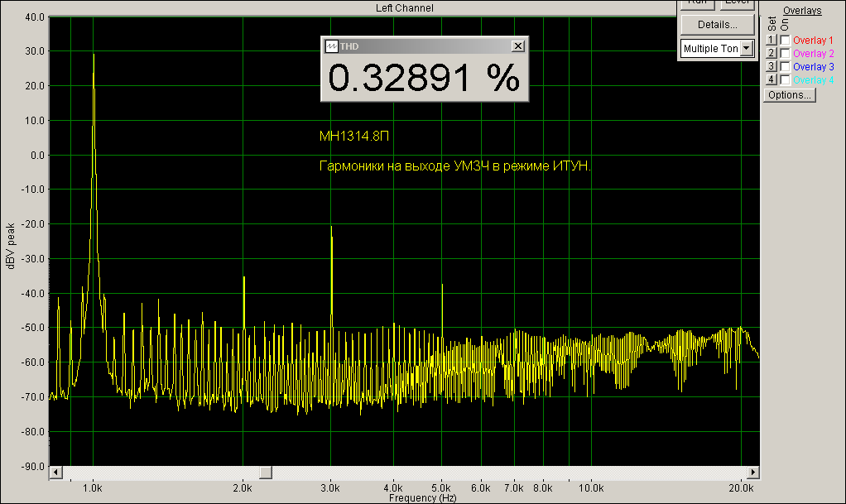Click the left arrow of frequency scrollbar
This screenshot has height=504, width=846.
(x=55, y=473)
